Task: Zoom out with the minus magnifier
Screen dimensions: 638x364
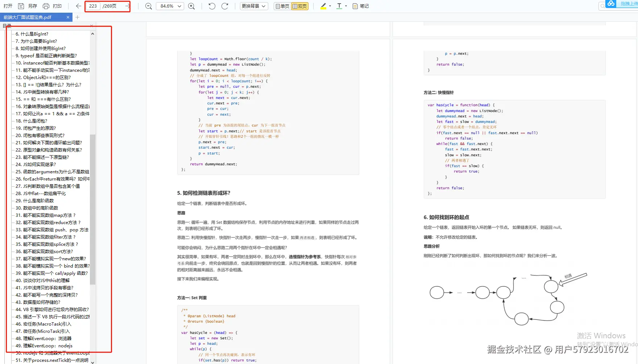Action: tap(148, 6)
